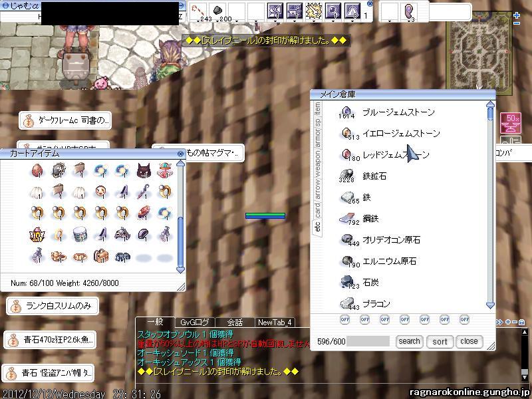Screen dimensions: 532x399
Task: Open the GvGログ chat tab
Action: point(194,323)
